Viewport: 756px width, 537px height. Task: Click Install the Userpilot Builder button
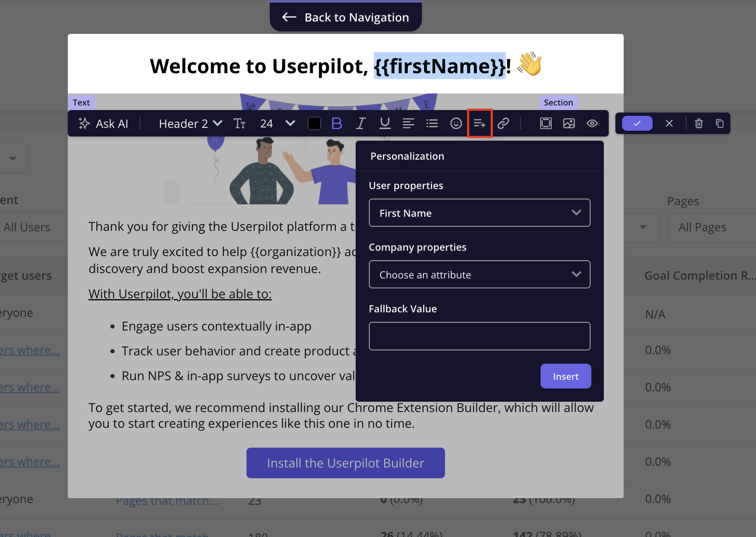(x=346, y=463)
